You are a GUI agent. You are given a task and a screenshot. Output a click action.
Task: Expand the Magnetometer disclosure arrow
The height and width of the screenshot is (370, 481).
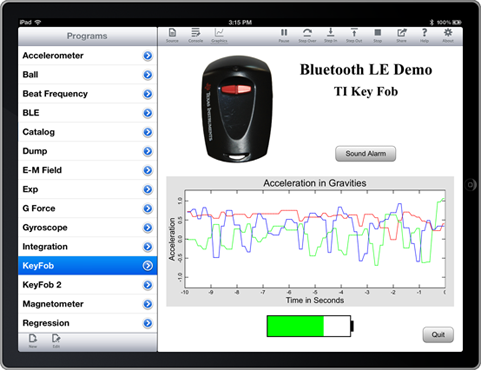click(148, 304)
